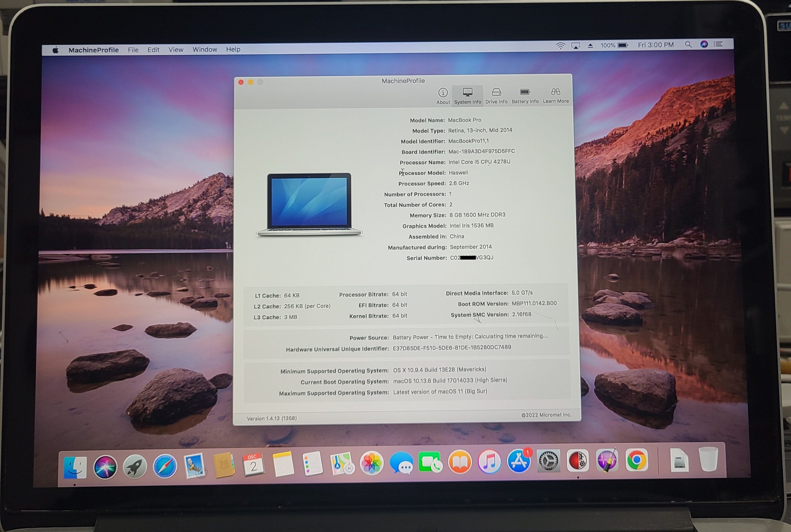Image resolution: width=791 pixels, height=532 pixels.
Task: Launch Safari from the Dock
Action: [x=165, y=466]
